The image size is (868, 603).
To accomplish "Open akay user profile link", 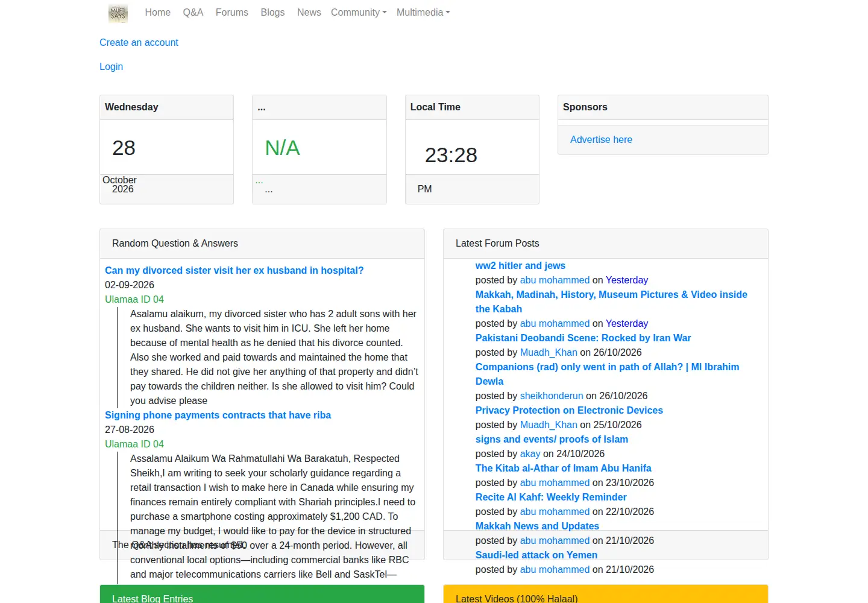I will (530, 453).
